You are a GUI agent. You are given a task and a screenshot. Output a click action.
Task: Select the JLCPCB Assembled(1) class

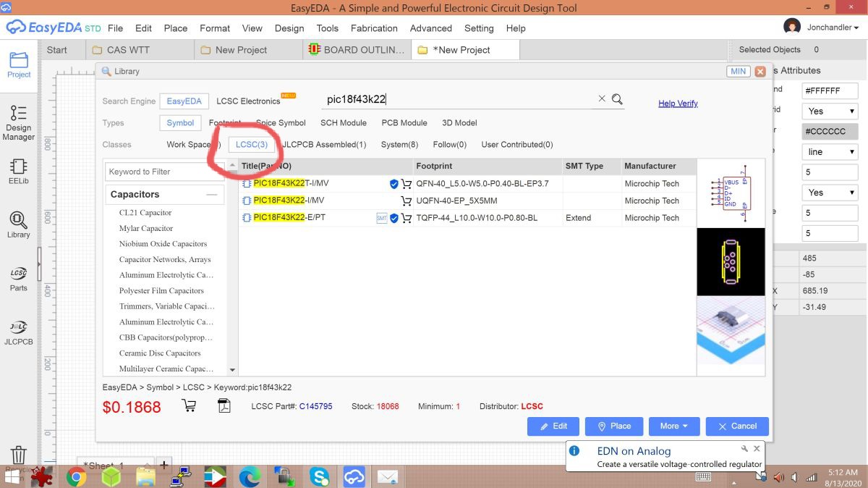(324, 145)
